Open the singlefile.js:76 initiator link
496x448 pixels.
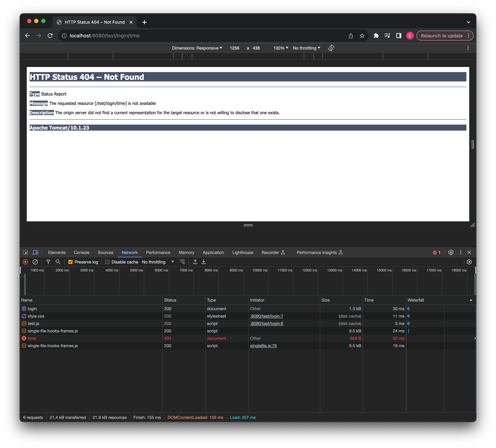[x=263, y=346]
